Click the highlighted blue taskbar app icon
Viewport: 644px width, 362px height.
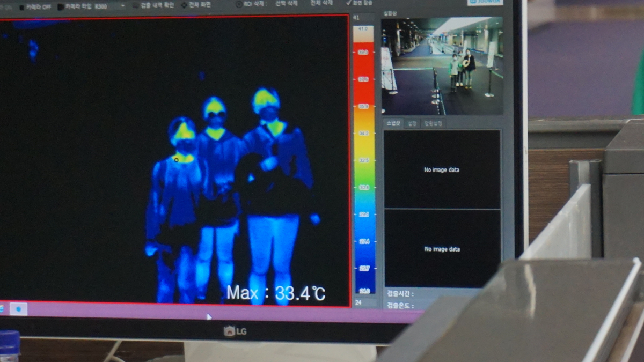[x=18, y=309]
